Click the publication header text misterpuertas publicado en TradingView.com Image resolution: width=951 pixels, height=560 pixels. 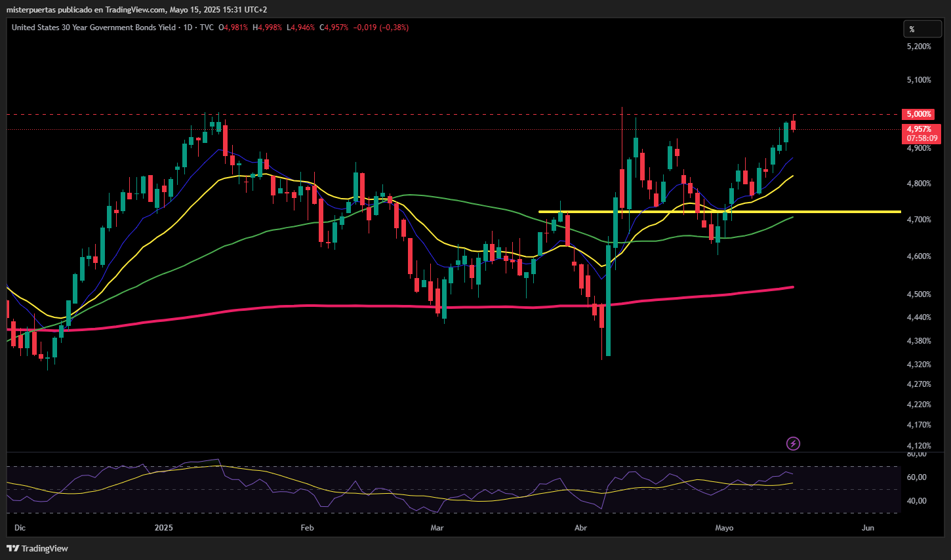(x=86, y=10)
